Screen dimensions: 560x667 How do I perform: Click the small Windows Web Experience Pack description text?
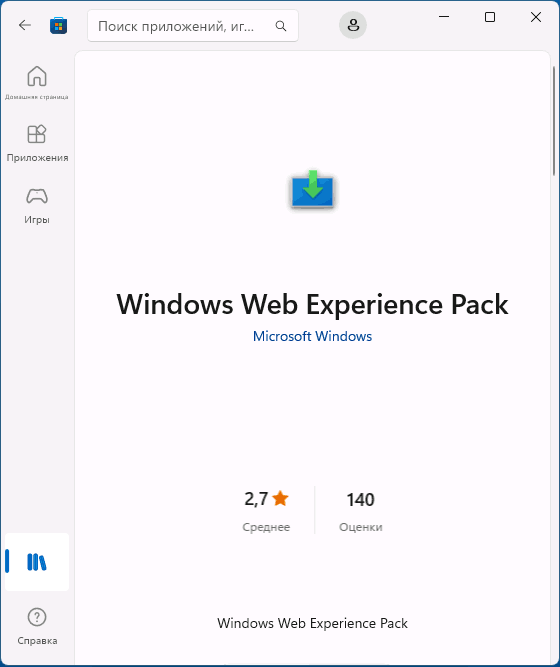pyautogui.click(x=312, y=623)
